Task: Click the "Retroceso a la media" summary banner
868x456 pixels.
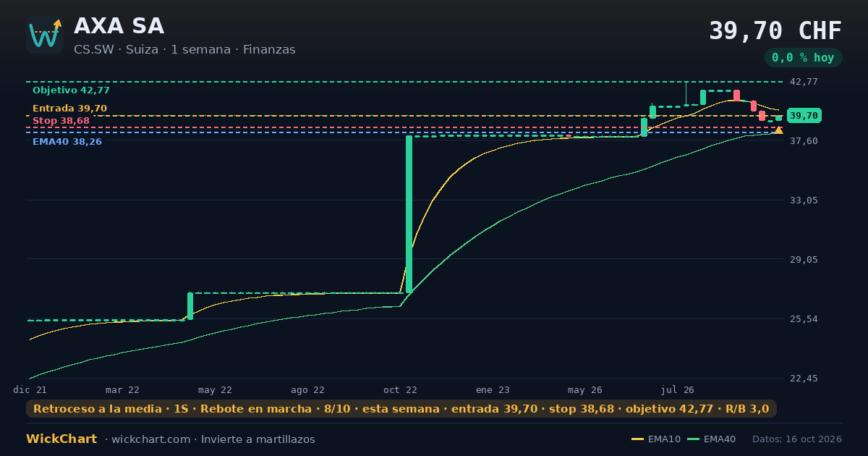Action: [401, 409]
